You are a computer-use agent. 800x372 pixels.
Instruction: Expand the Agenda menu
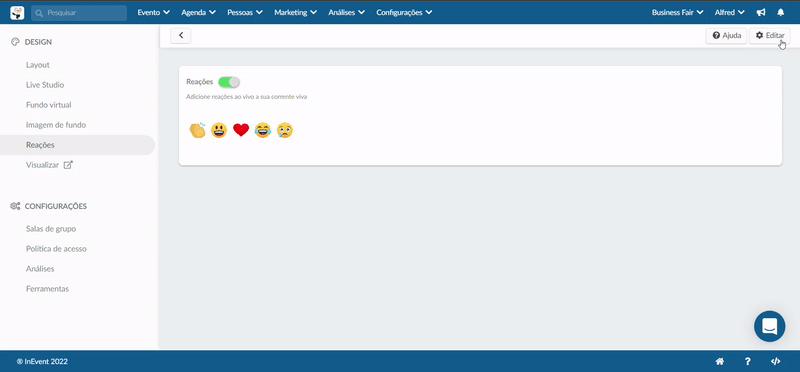pyautogui.click(x=198, y=12)
